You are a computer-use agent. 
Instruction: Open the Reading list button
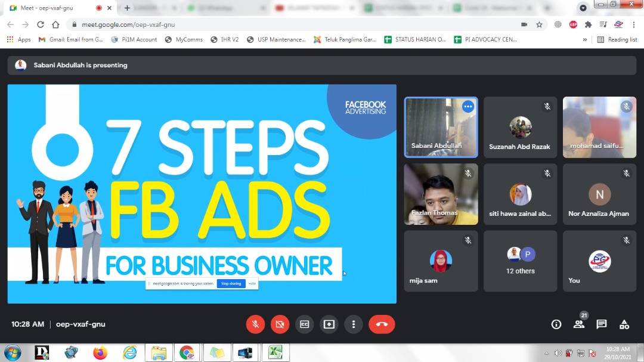pyautogui.click(x=617, y=39)
